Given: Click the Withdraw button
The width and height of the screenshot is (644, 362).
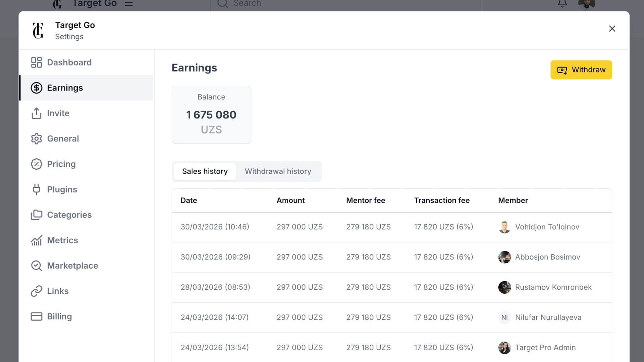Looking at the screenshot, I should tap(581, 70).
